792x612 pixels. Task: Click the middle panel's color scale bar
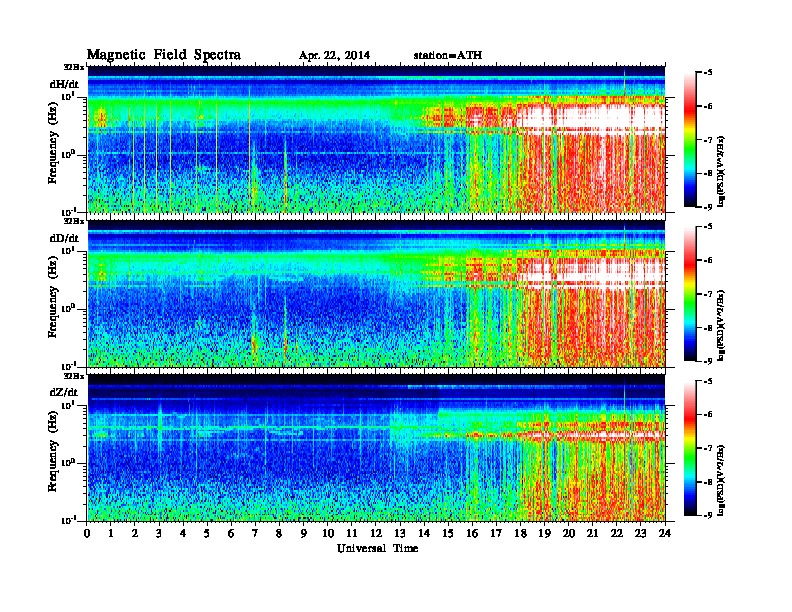click(689, 294)
